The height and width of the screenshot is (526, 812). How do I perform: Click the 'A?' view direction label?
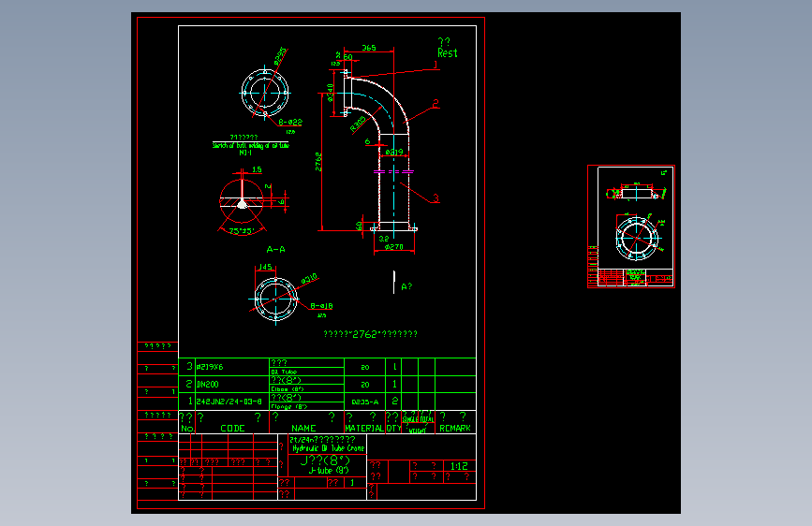406,286
